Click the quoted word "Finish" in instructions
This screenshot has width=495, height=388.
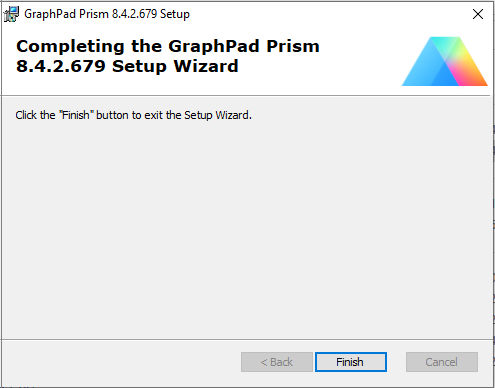click(76, 115)
